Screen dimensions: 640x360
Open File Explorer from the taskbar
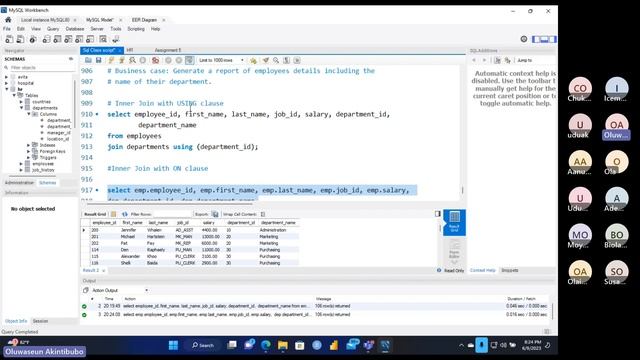282,345
